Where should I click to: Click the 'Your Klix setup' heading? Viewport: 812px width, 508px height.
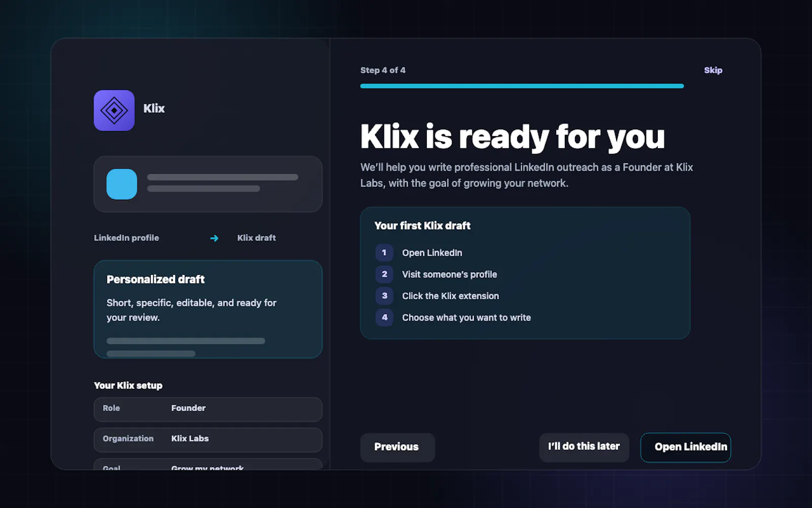(x=128, y=386)
